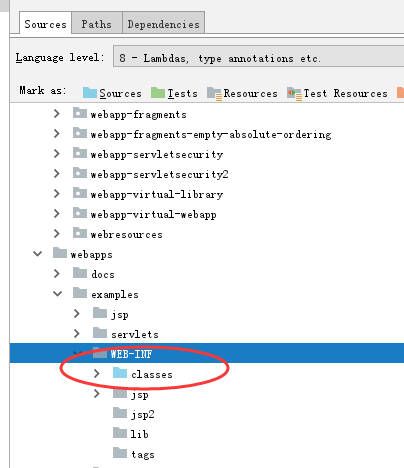Expand the webapp-virtual-webapp folder

tap(57, 214)
